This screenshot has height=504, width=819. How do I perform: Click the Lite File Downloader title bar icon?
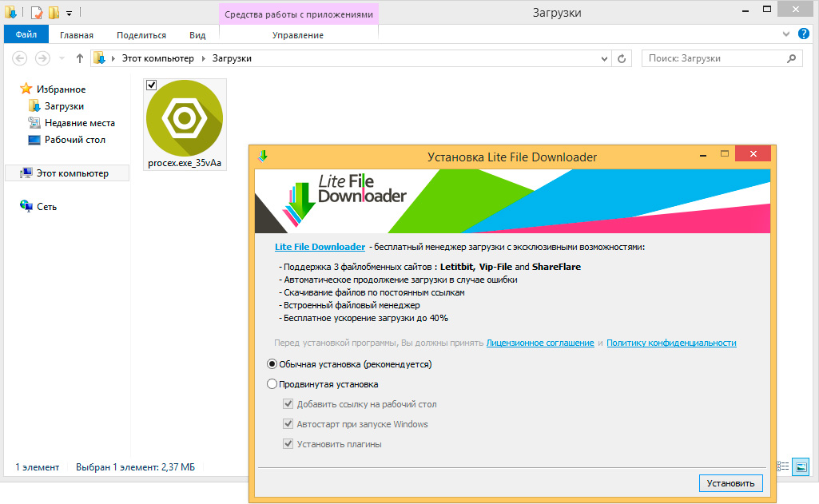[x=263, y=157]
